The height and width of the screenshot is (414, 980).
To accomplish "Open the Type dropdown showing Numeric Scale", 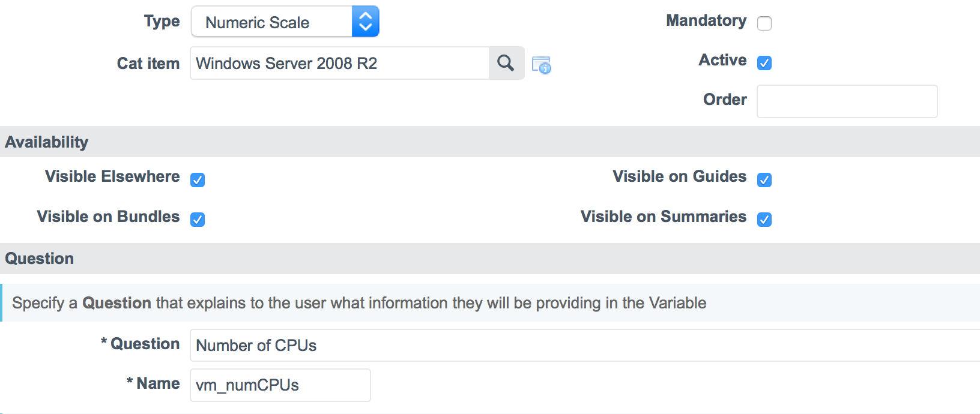I will coord(285,22).
